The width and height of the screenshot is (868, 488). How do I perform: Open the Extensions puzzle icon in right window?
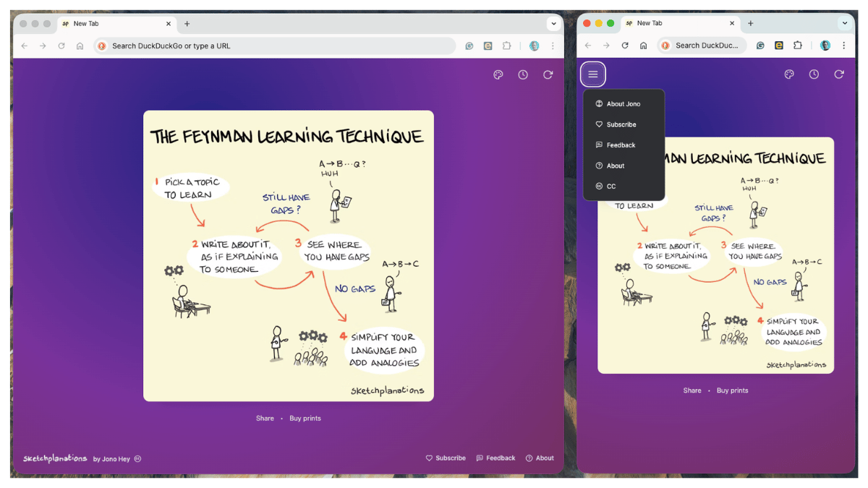[798, 45]
